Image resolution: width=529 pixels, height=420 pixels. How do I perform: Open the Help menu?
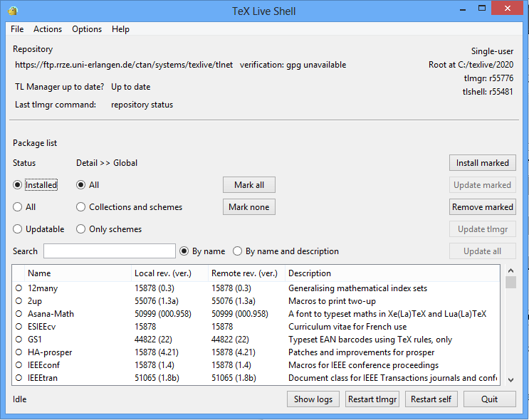coord(120,29)
